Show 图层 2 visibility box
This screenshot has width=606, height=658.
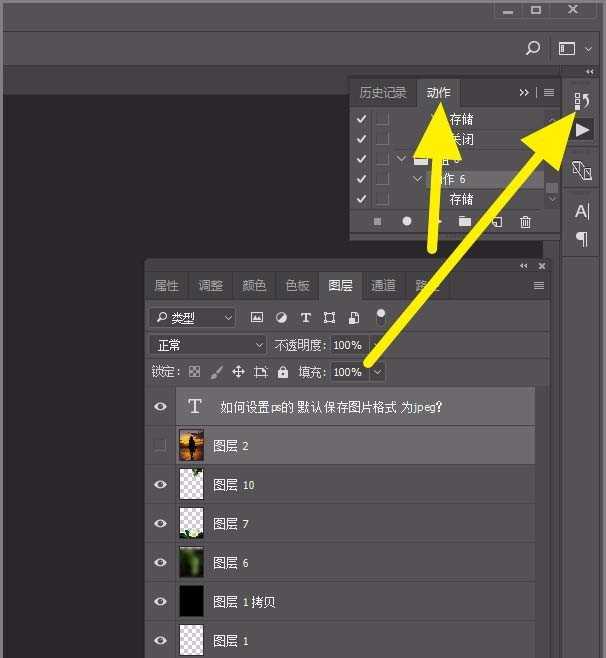(x=160, y=445)
